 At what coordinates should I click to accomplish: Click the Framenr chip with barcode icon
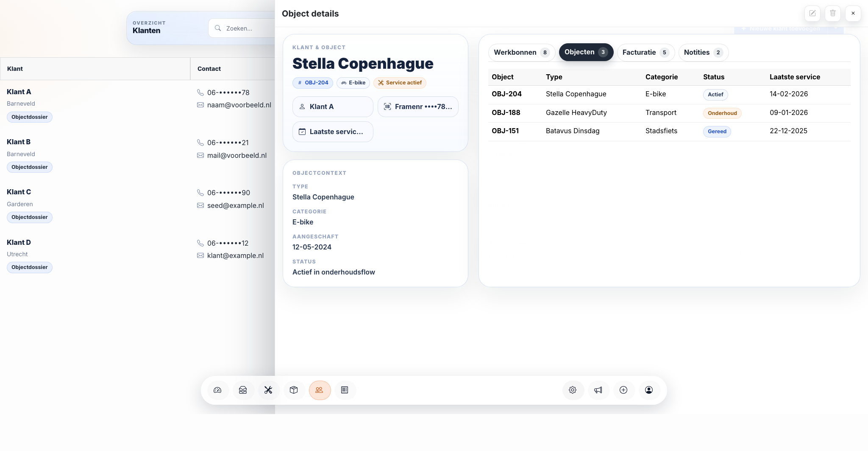(418, 106)
